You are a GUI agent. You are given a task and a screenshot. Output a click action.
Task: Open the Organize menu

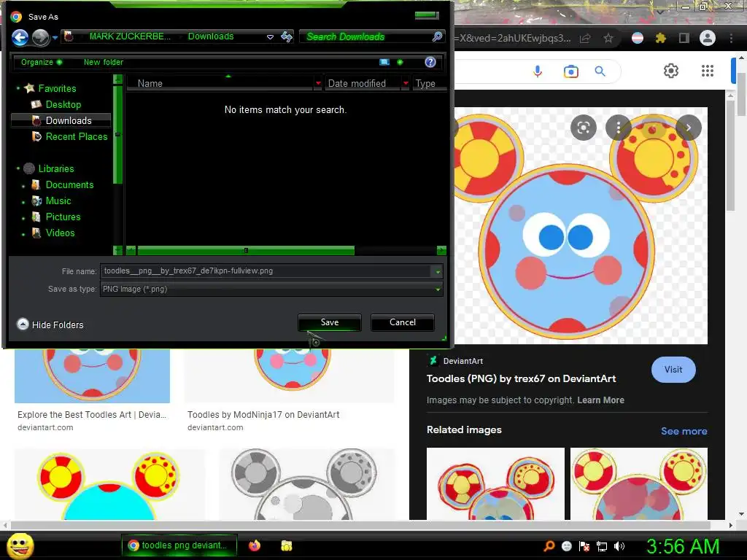[x=41, y=62]
